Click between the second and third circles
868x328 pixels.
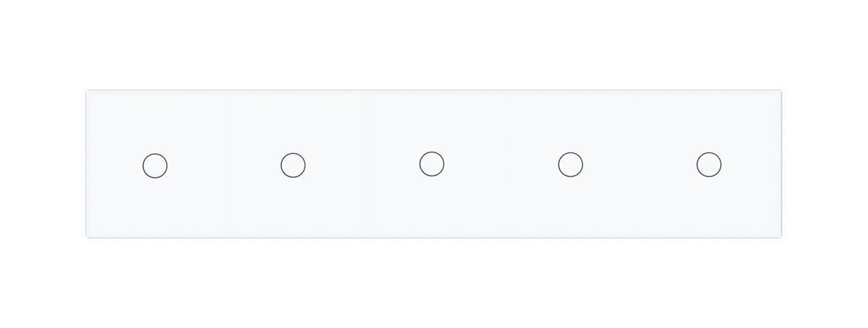click(362, 165)
